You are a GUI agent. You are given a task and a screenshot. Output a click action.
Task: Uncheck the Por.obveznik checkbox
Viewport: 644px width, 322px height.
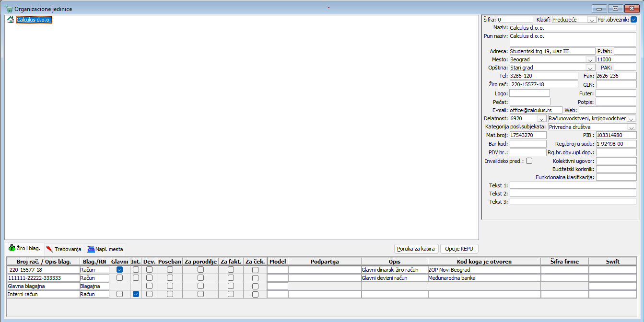point(633,20)
